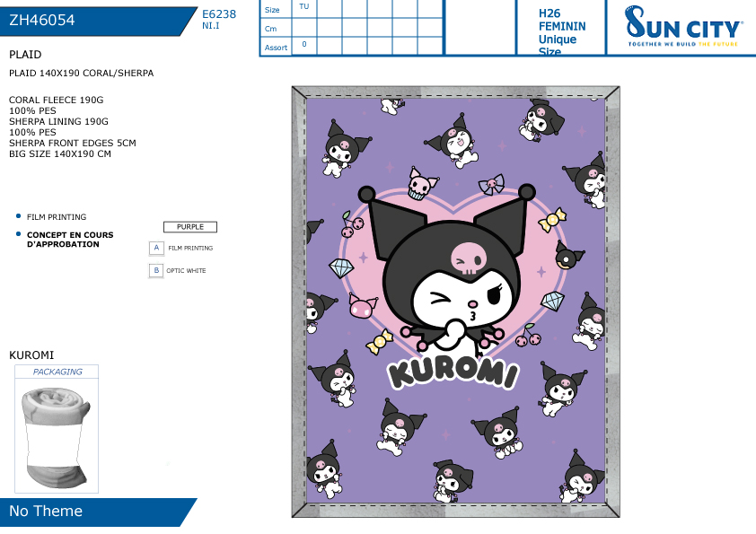Screen dimensions: 756x534
Task: Click the PURPLE color label box
Action: pos(190,227)
